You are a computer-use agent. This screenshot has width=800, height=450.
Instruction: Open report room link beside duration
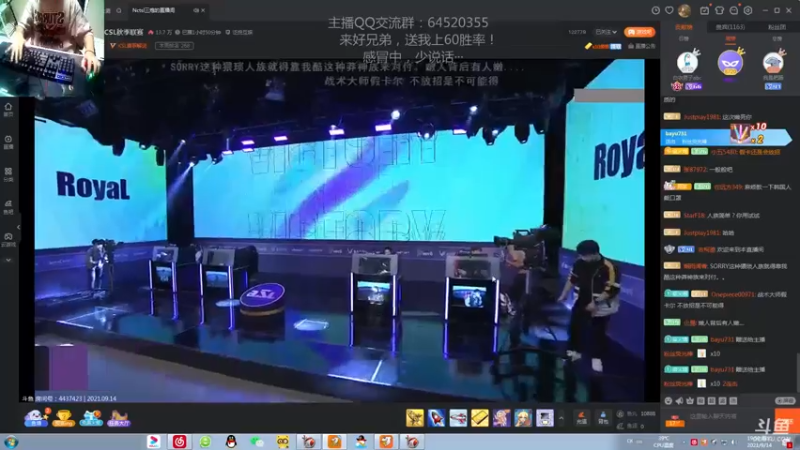(x=239, y=32)
